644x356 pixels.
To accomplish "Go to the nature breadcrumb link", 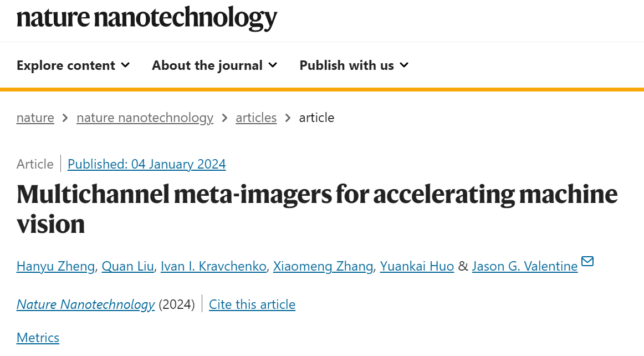I will point(35,118).
